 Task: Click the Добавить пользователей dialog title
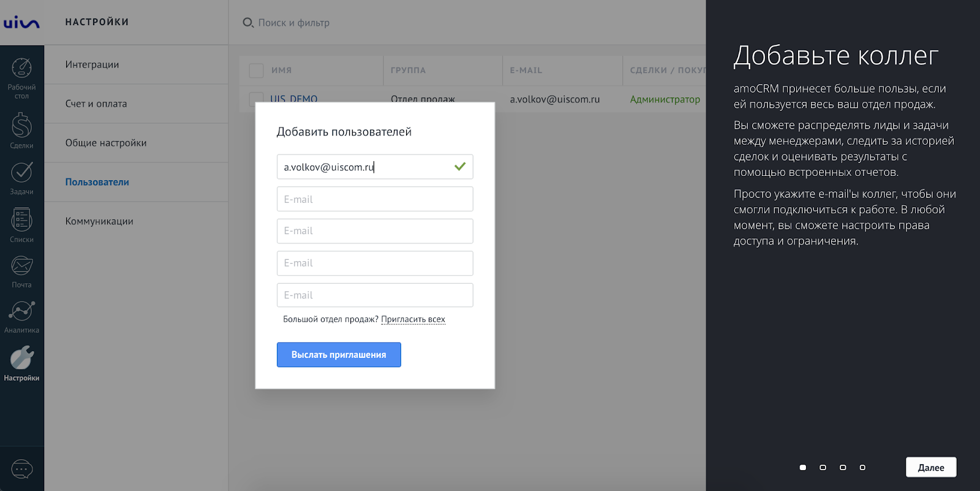point(344,132)
